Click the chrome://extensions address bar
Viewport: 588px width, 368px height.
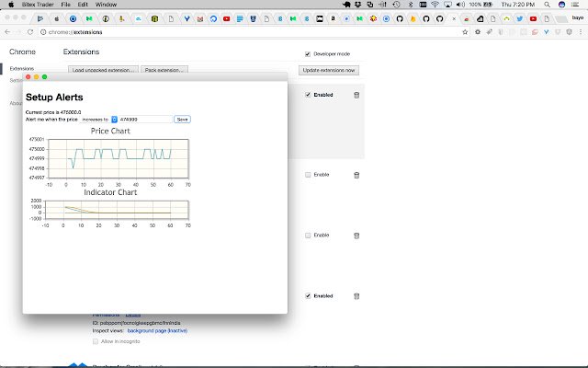point(251,32)
